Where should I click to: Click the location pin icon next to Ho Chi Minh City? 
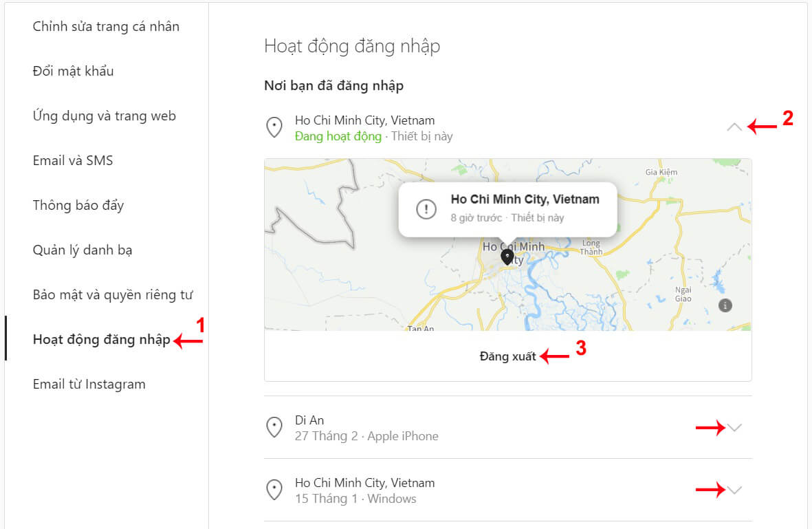coord(274,127)
